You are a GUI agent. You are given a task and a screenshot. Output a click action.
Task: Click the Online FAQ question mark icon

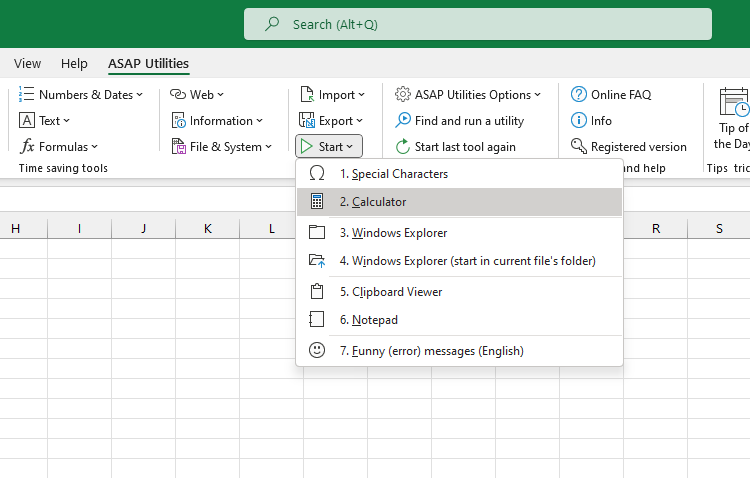[x=579, y=94]
